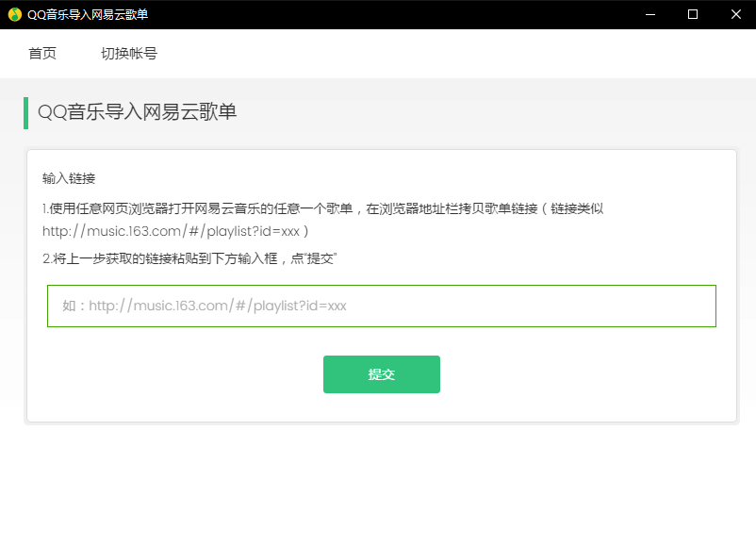Minimize the QQ音乐导入网易云歌单 window
This screenshot has height=547, width=756.
point(650,14)
